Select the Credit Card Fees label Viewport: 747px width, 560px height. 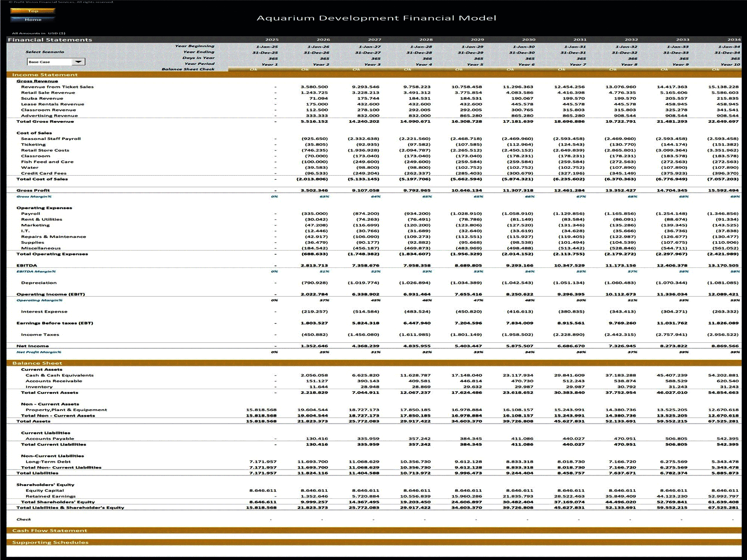(x=44, y=173)
